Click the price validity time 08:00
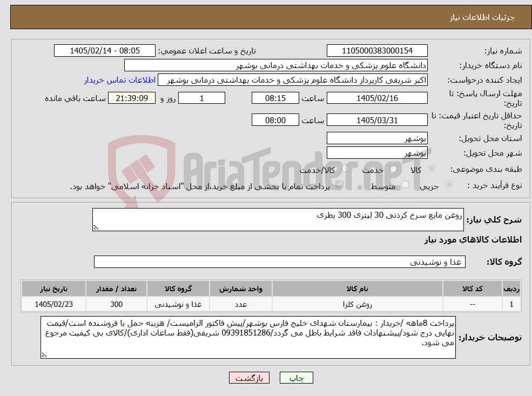Viewport: 532px width, 396px height. coord(275,120)
